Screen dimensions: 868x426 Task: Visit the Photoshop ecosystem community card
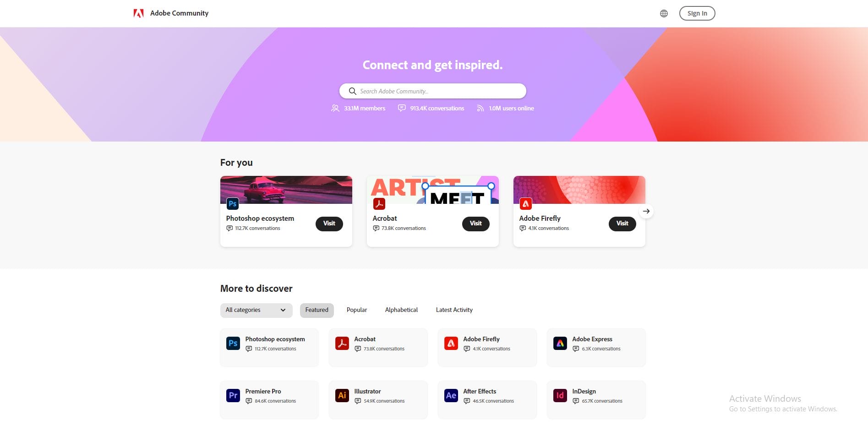tap(329, 224)
